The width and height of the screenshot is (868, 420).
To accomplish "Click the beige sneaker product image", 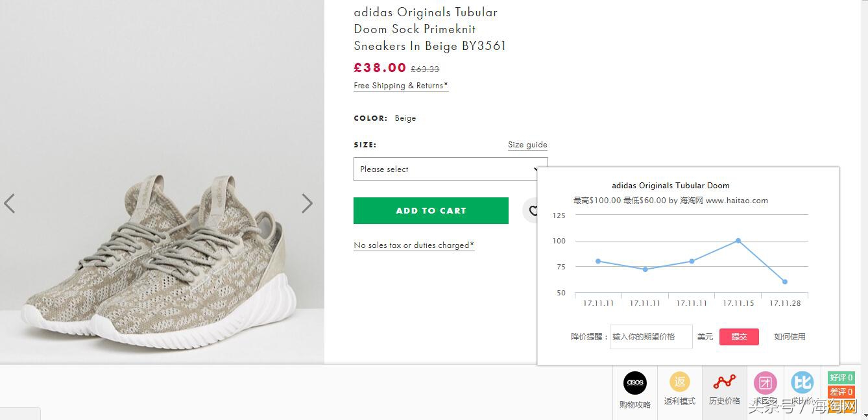I will (159, 260).
